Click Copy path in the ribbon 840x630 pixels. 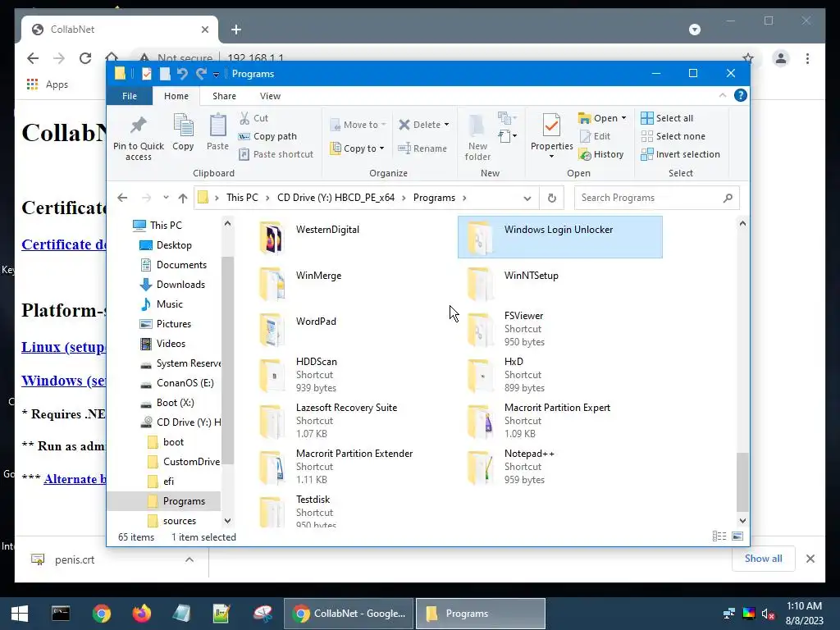[x=267, y=136]
